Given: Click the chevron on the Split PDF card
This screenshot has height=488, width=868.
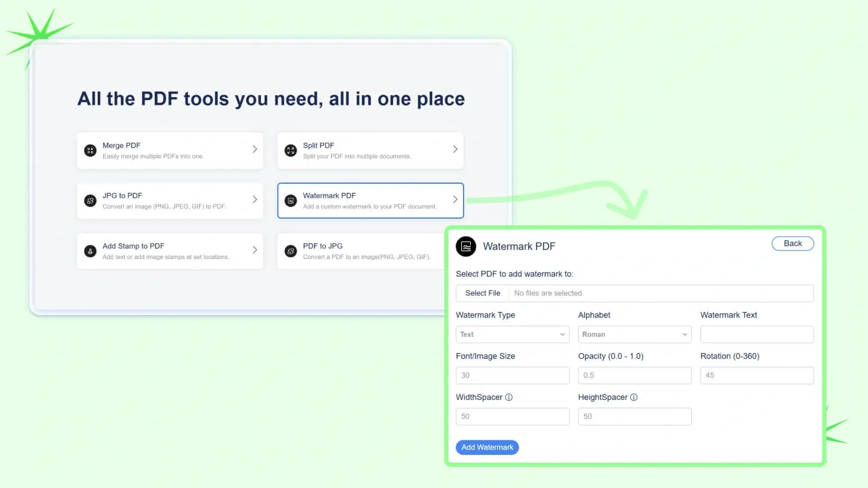Looking at the screenshot, I should [x=455, y=149].
